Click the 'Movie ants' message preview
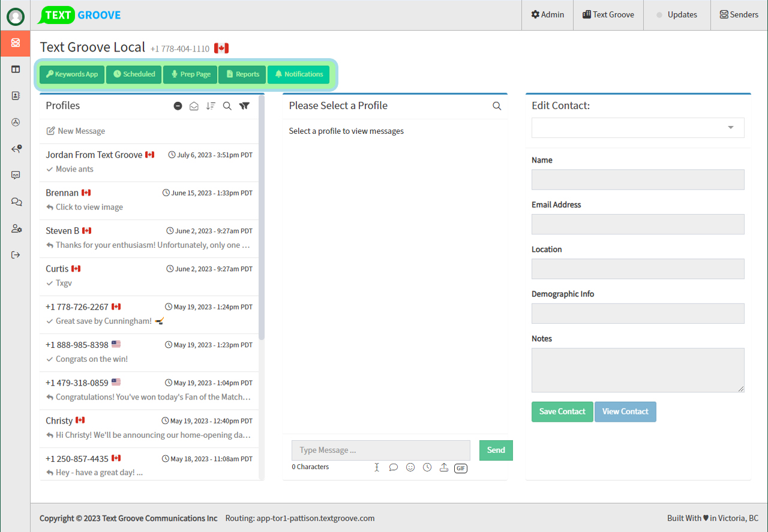The width and height of the screenshot is (768, 532). click(74, 169)
